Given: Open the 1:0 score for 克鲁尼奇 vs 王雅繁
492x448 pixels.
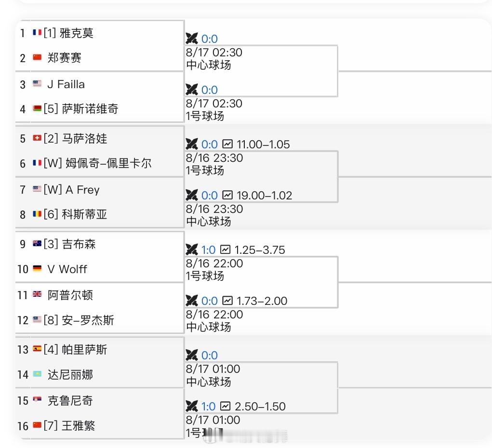Looking at the screenshot, I should (208, 407).
